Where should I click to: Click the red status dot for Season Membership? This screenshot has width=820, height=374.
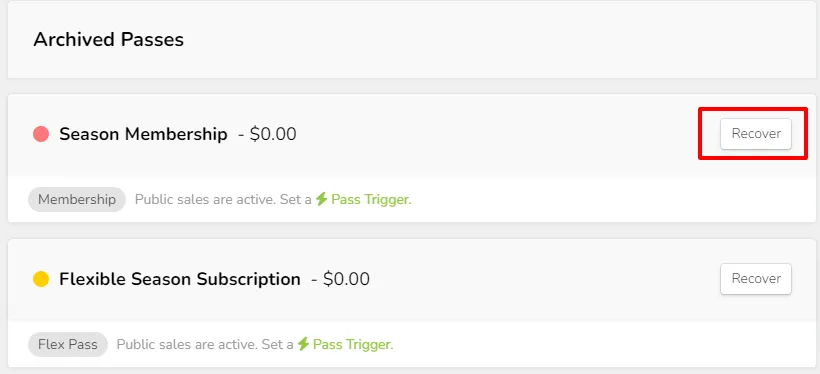coord(41,134)
